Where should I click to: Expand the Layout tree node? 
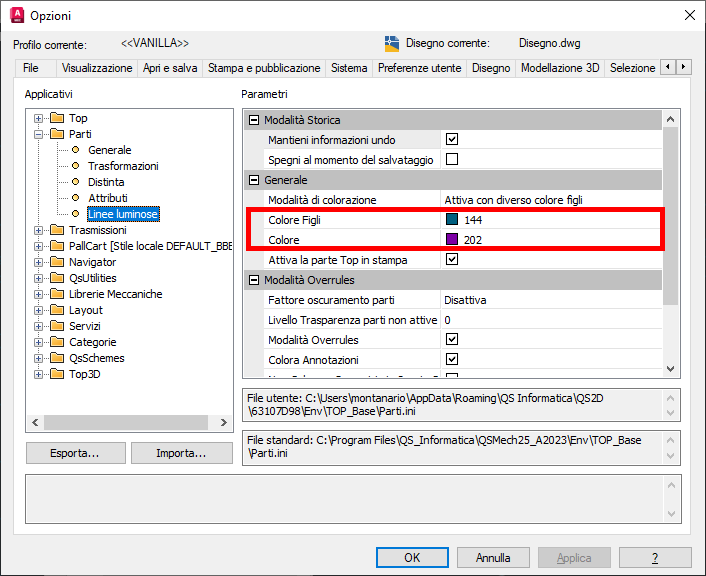click(x=40, y=310)
